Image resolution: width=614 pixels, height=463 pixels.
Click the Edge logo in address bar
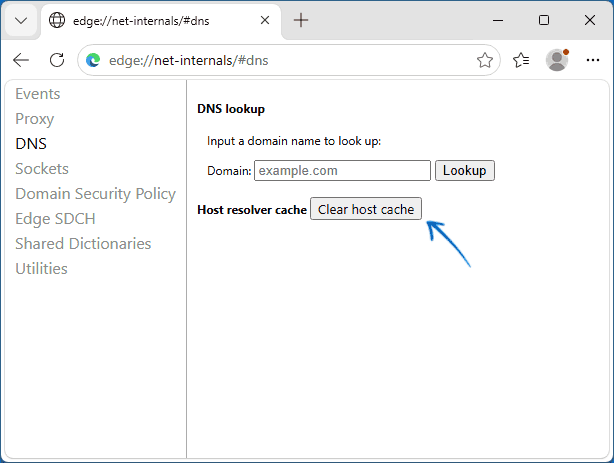[93, 60]
